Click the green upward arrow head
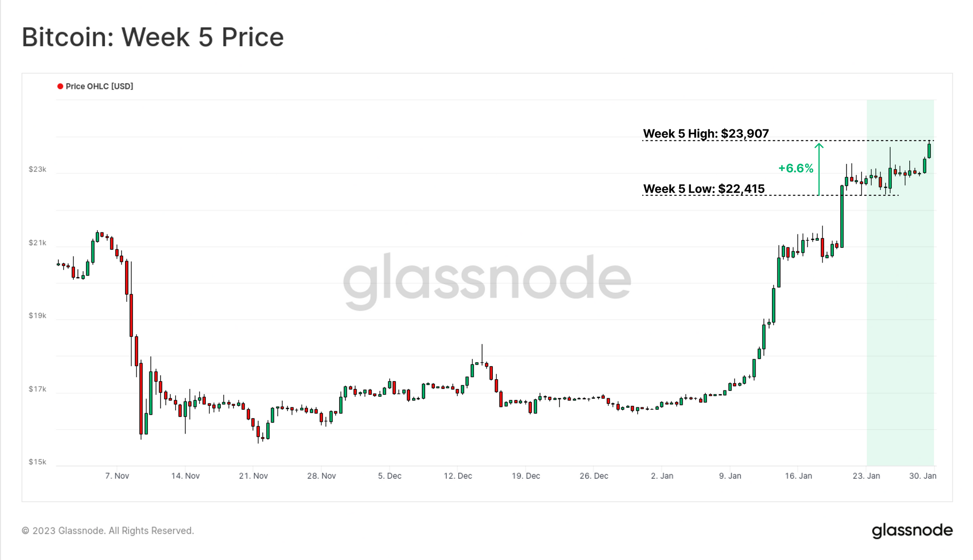Image resolution: width=973 pixels, height=560 pixels. 819,146
